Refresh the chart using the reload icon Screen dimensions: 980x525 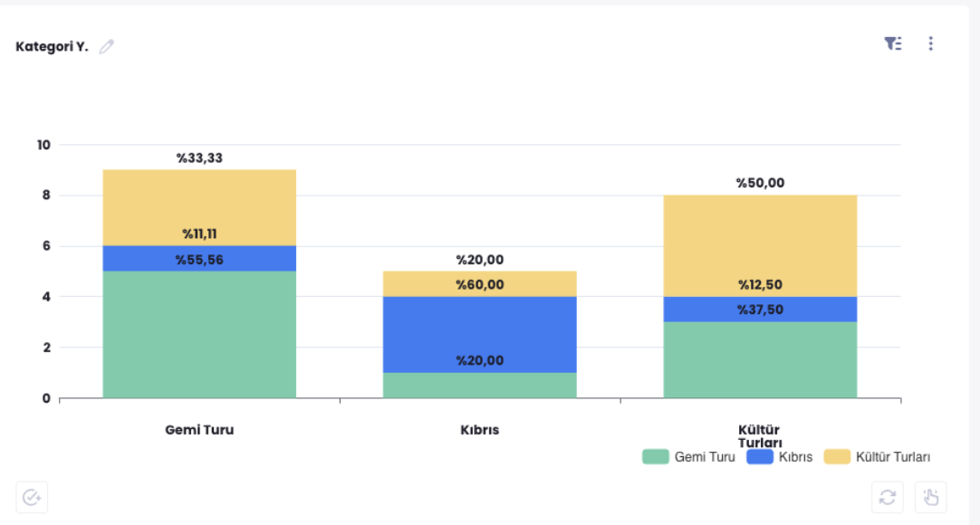point(888,497)
